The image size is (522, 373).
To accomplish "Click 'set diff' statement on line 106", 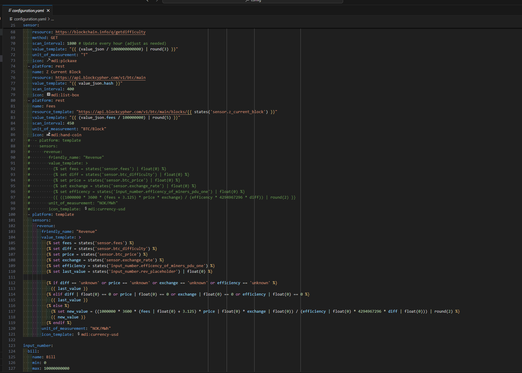I will pyautogui.click(x=102, y=249).
